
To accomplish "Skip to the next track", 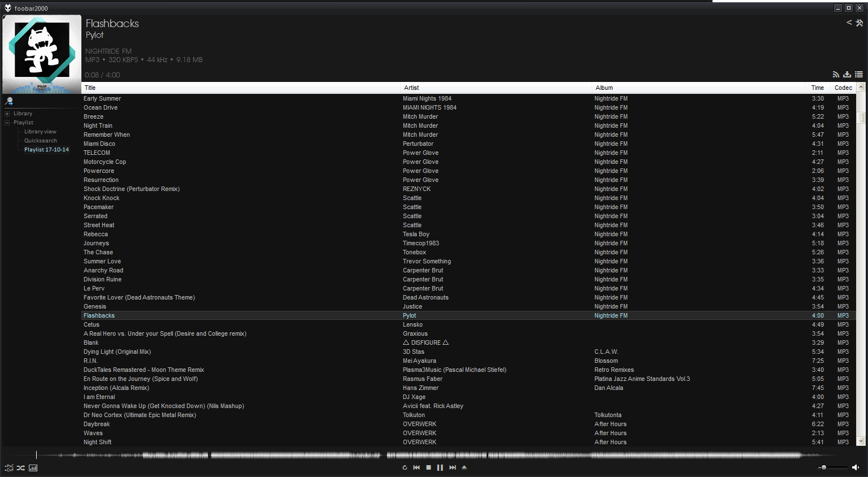I will (x=453, y=467).
